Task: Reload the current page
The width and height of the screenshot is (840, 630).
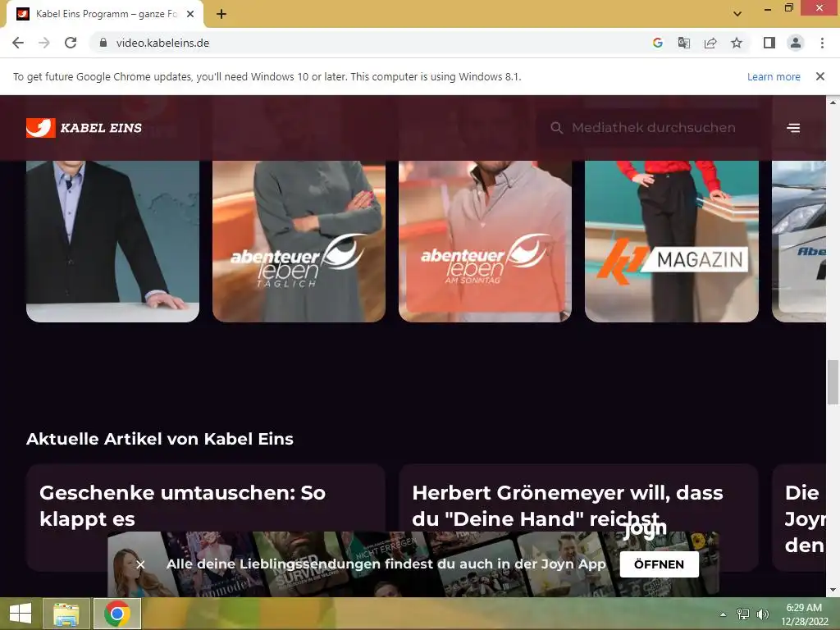Action: 71,43
